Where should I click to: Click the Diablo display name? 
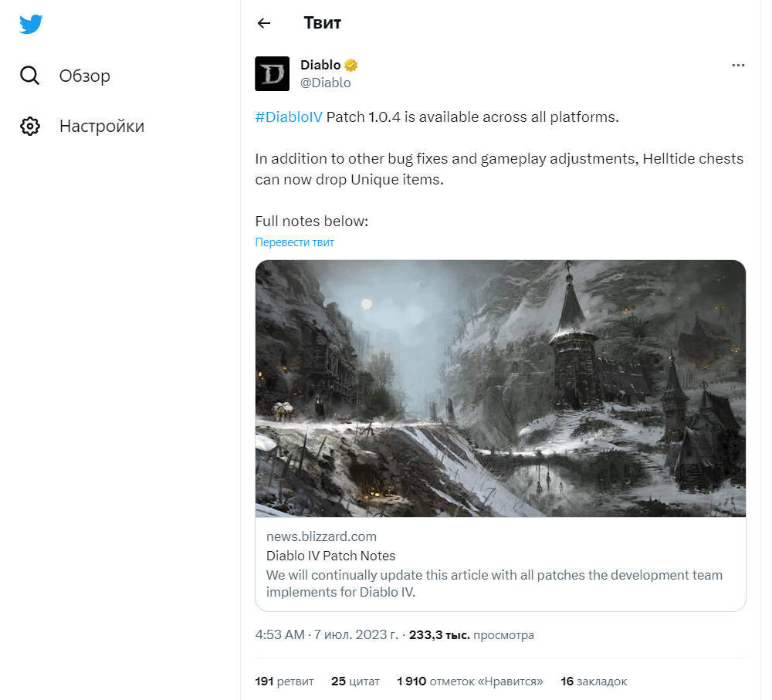coord(320,65)
